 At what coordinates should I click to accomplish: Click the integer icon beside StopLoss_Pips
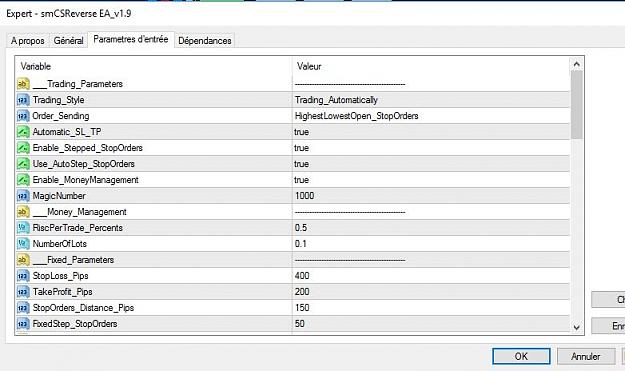pos(23,276)
